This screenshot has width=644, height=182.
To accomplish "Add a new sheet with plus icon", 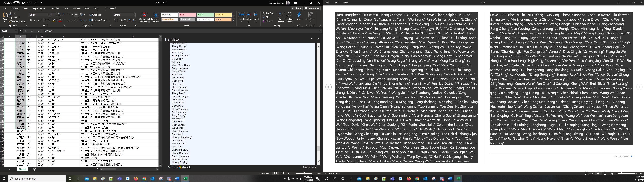I will click(x=35, y=169).
